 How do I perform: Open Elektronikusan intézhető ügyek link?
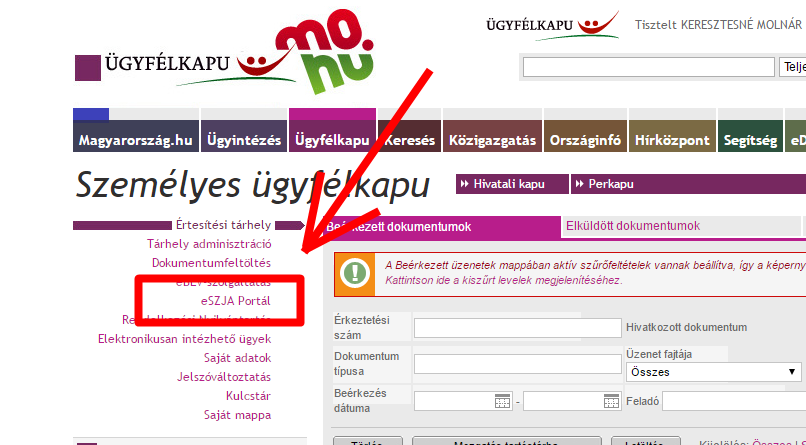coord(185,339)
